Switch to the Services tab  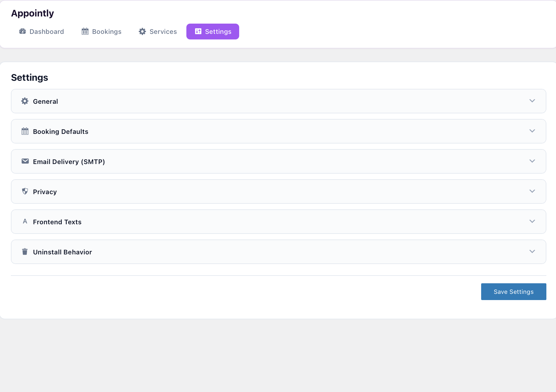coord(158,31)
